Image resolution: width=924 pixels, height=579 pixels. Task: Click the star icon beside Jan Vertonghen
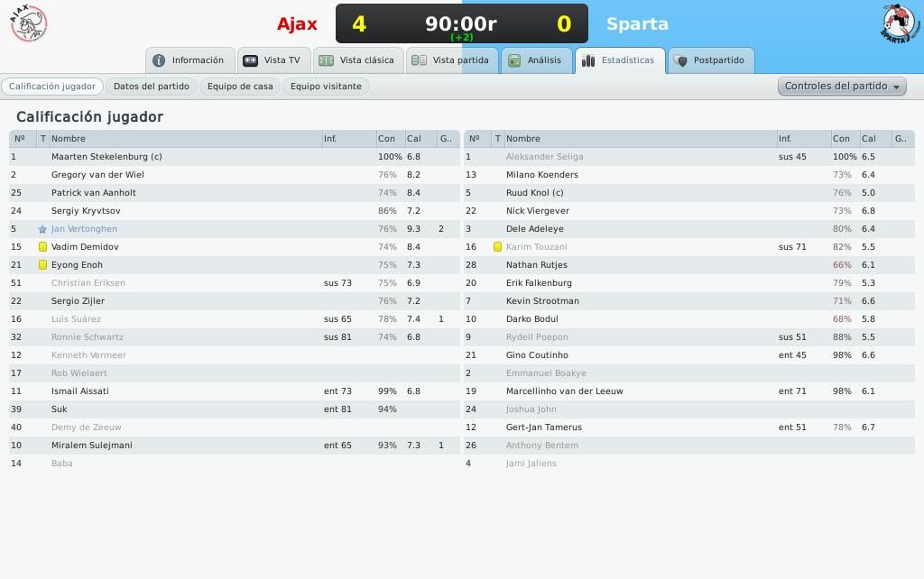(42, 229)
